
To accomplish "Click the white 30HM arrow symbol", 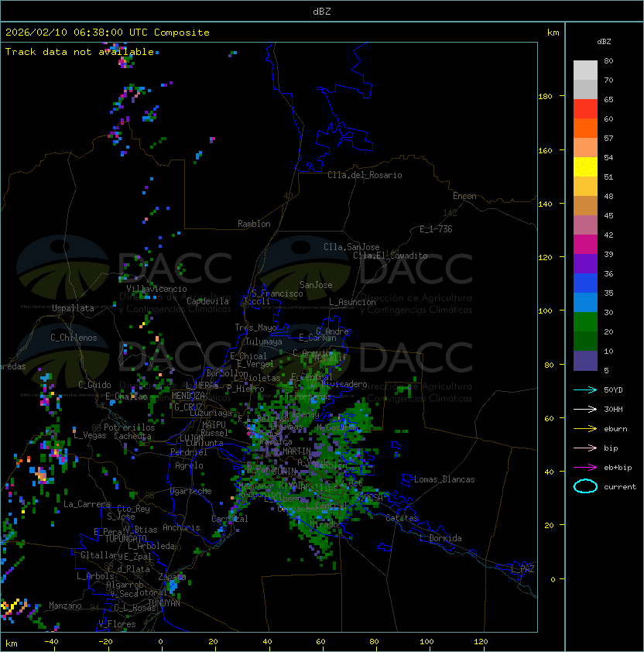I will [585, 409].
